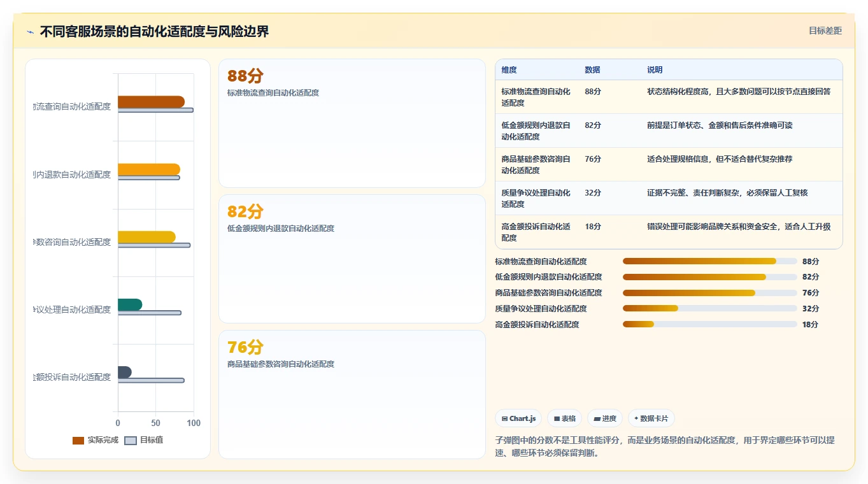868x484 pixels.
Task: Click the 商品基础参数咨询 progress bar
Action: pos(710,293)
